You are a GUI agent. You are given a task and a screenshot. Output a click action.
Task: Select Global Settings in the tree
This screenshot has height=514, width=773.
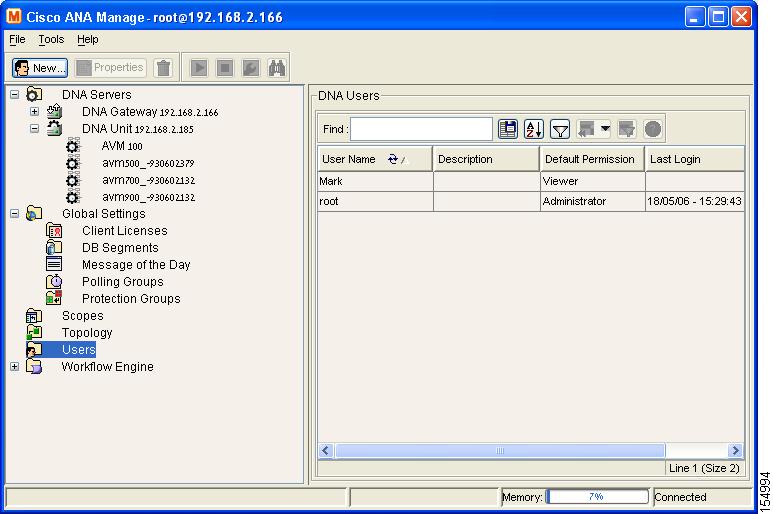point(104,214)
